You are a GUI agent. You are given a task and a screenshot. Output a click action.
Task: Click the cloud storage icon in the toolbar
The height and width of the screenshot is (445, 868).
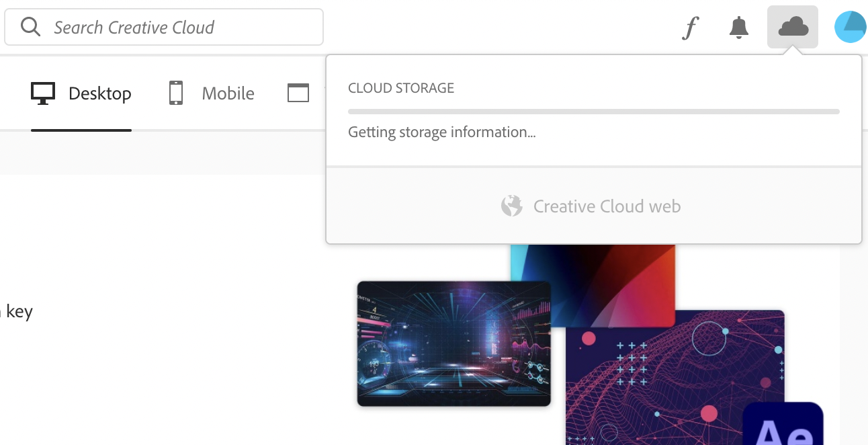coord(793,27)
